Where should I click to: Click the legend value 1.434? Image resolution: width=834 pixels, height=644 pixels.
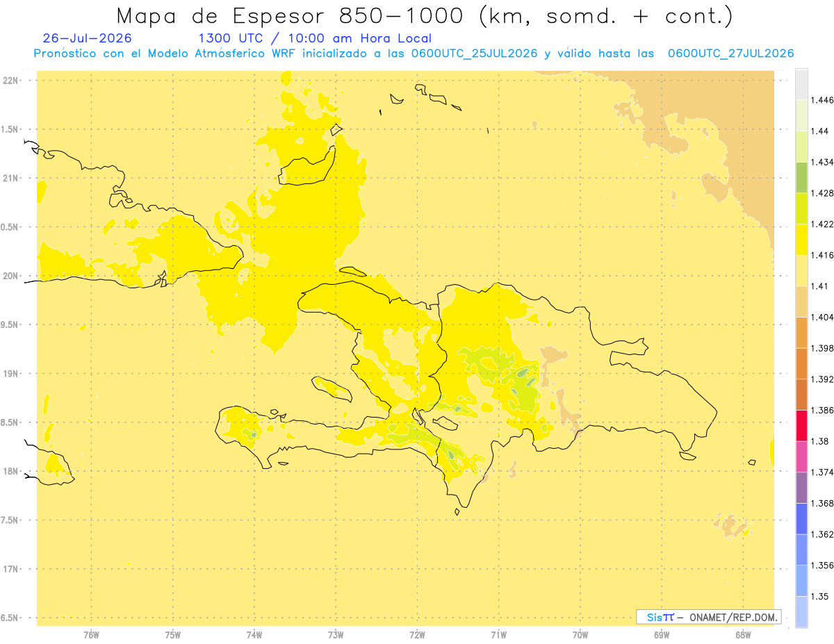pos(822,162)
